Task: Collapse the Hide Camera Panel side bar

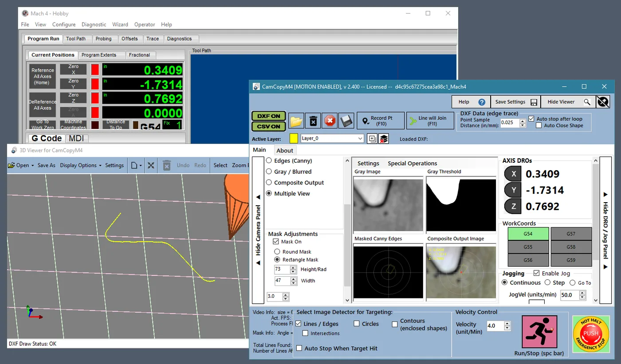Action: (x=258, y=230)
